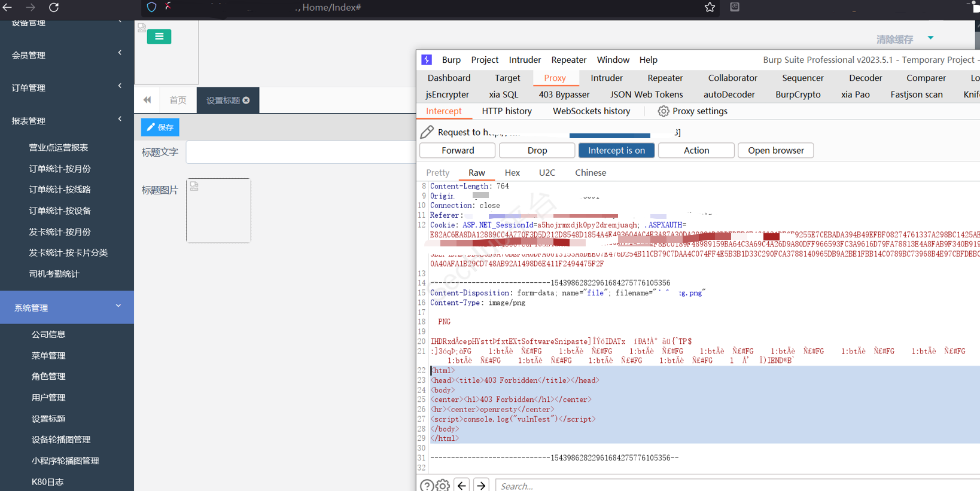Viewport: 980px width, 491px height.
Task: Click the help question mark icon
Action: [x=427, y=486]
